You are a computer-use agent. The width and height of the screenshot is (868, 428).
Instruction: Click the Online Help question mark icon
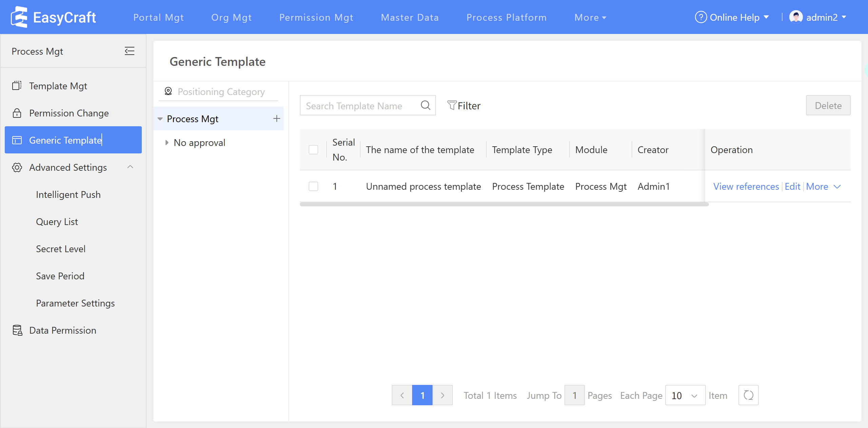coord(700,17)
